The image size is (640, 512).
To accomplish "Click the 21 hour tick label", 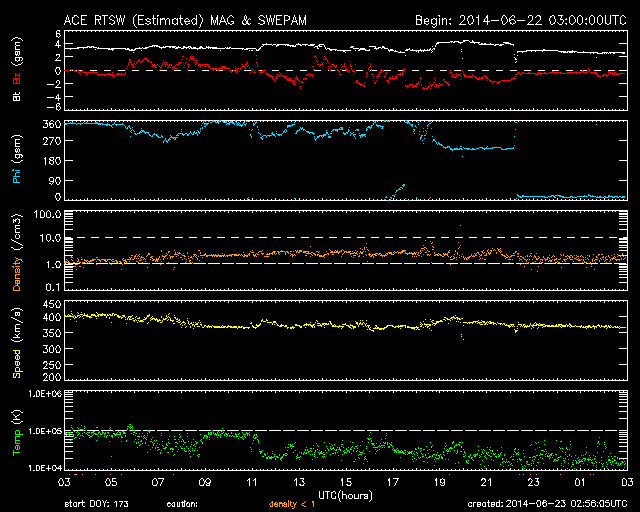I will (x=487, y=483).
